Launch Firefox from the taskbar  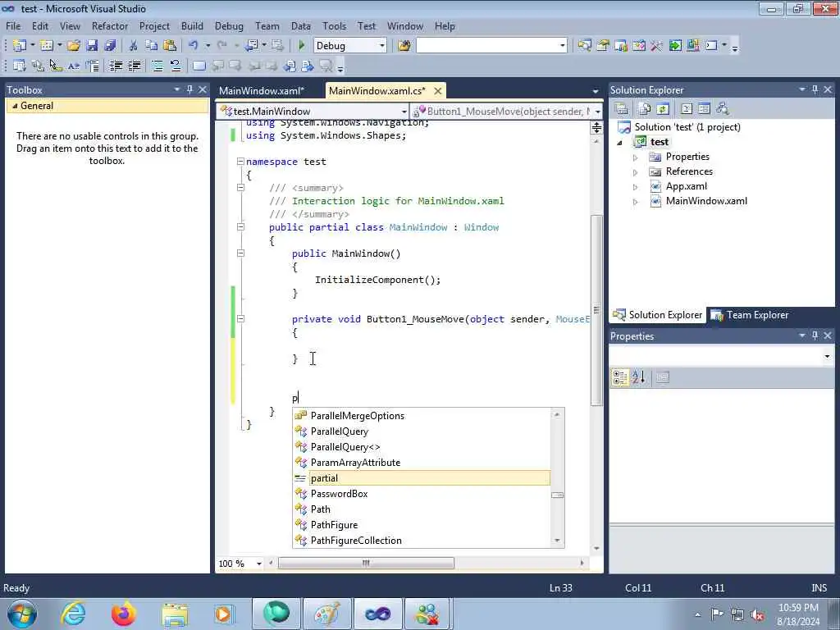123,614
